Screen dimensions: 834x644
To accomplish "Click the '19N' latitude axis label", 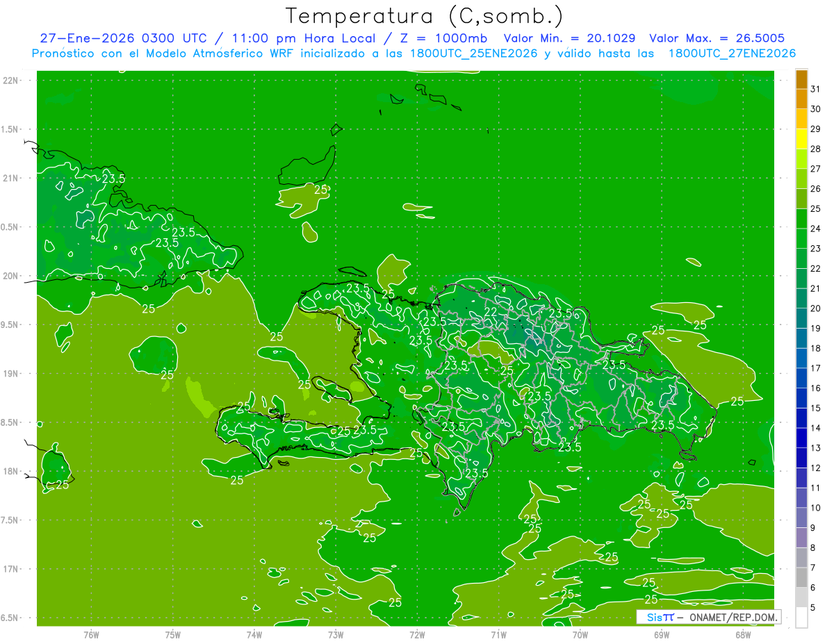I will [x=11, y=374].
